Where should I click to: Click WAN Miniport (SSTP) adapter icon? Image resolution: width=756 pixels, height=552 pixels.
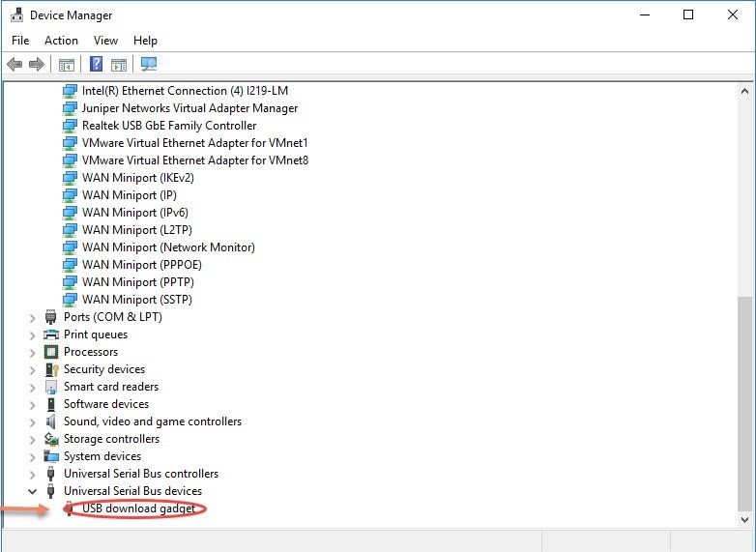(70, 300)
